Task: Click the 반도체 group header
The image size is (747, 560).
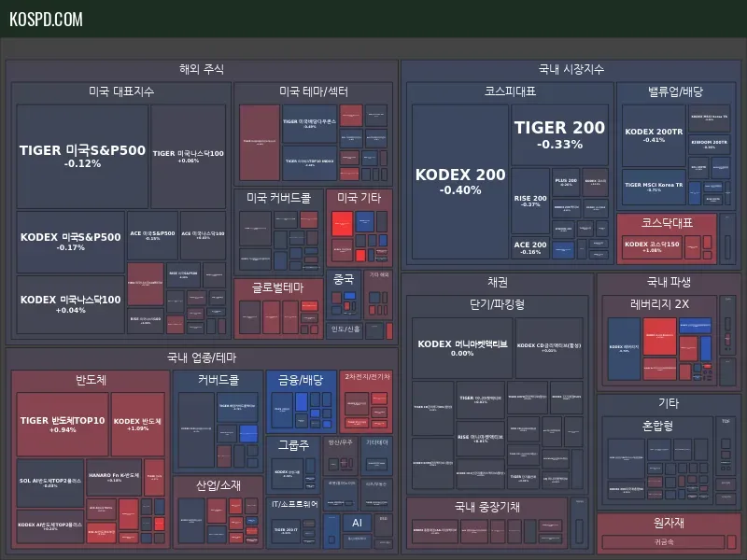Action: (x=91, y=380)
